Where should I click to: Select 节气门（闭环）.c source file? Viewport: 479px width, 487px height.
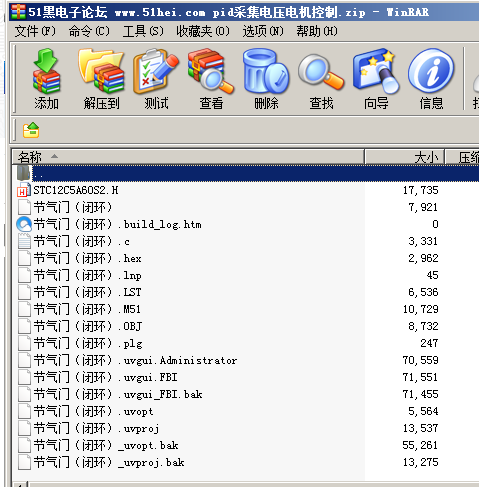click(82, 241)
